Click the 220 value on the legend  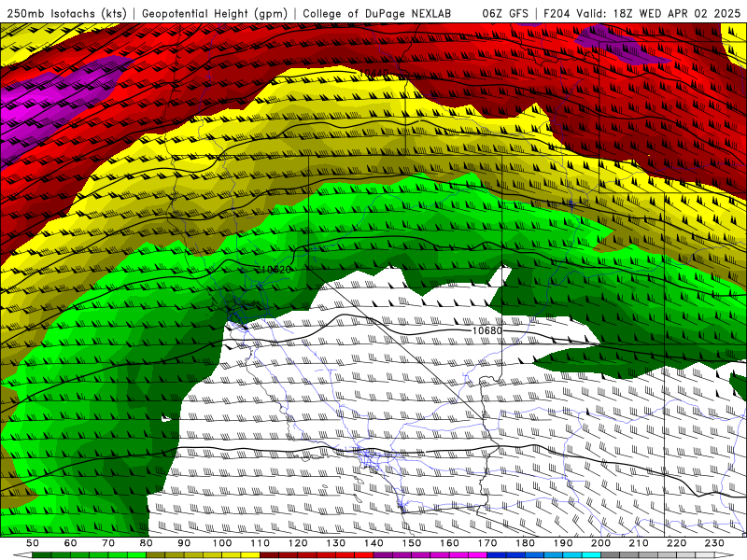tap(677, 543)
